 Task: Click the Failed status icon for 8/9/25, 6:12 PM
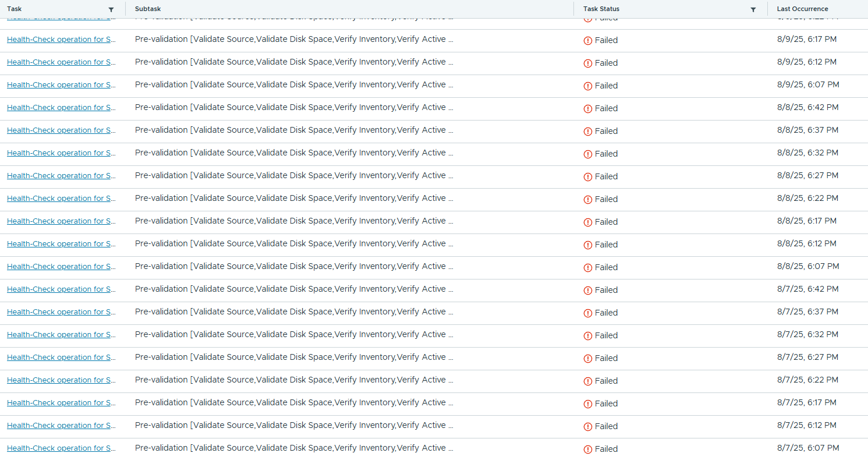588,63
